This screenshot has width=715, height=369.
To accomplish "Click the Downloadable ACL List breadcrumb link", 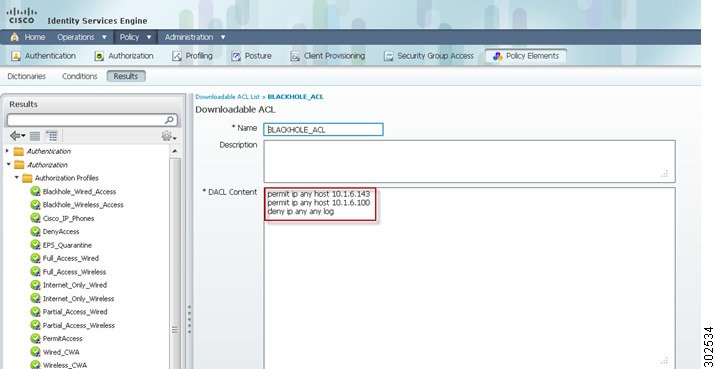I will (228, 97).
